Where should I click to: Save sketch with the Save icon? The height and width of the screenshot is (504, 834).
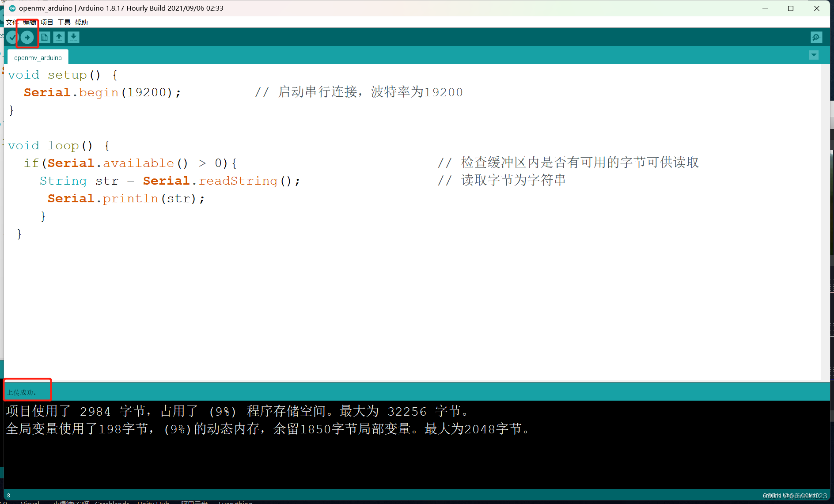click(73, 38)
